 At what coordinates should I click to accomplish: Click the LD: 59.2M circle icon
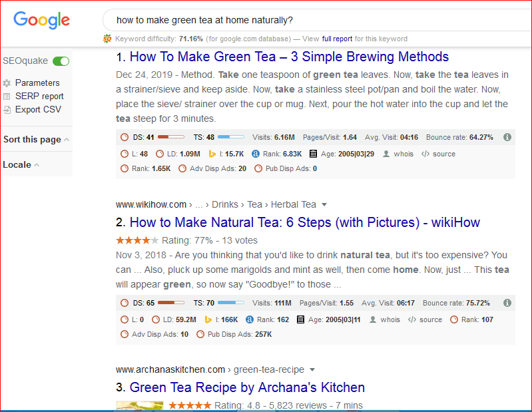(156, 319)
